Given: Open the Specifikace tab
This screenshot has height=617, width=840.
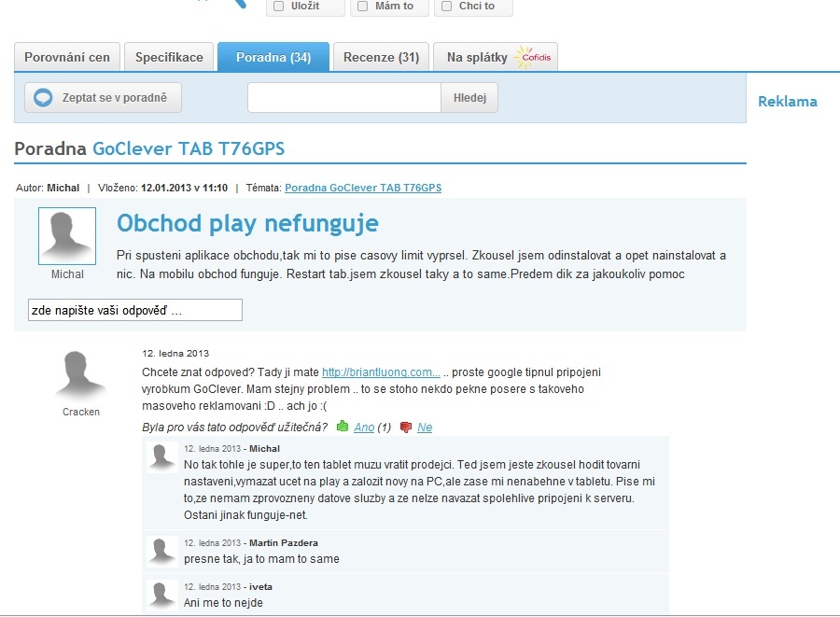Looking at the screenshot, I should [169, 56].
